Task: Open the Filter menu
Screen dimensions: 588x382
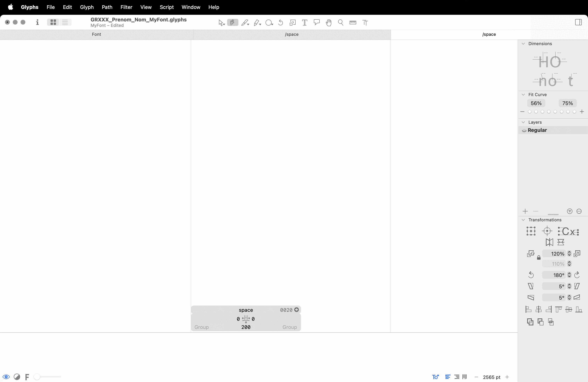Action: coord(126,7)
